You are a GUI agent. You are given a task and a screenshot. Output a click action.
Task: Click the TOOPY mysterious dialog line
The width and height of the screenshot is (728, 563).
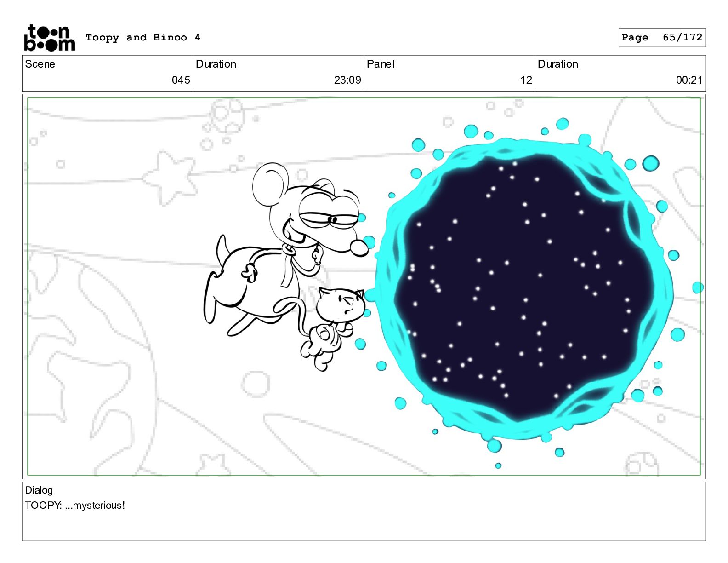(75, 506)
